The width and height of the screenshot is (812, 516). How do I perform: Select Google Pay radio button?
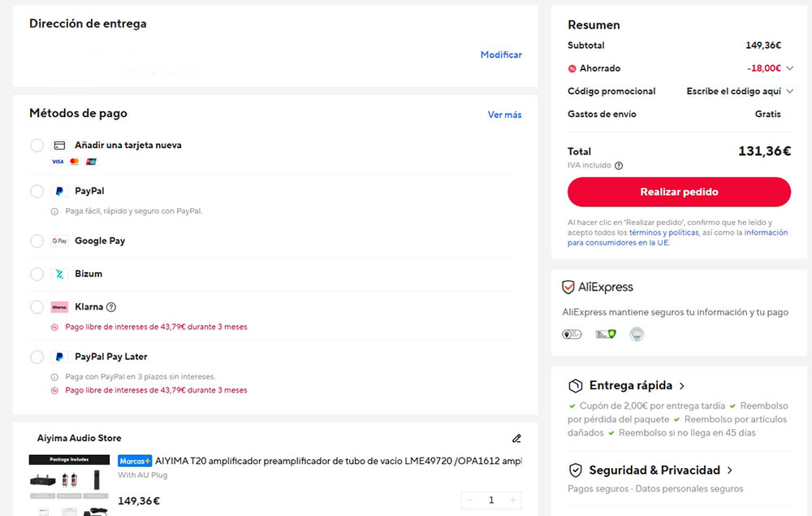(37, 241)
